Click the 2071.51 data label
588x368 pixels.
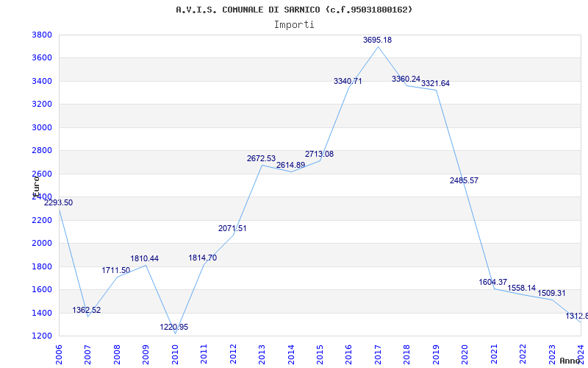232,228
